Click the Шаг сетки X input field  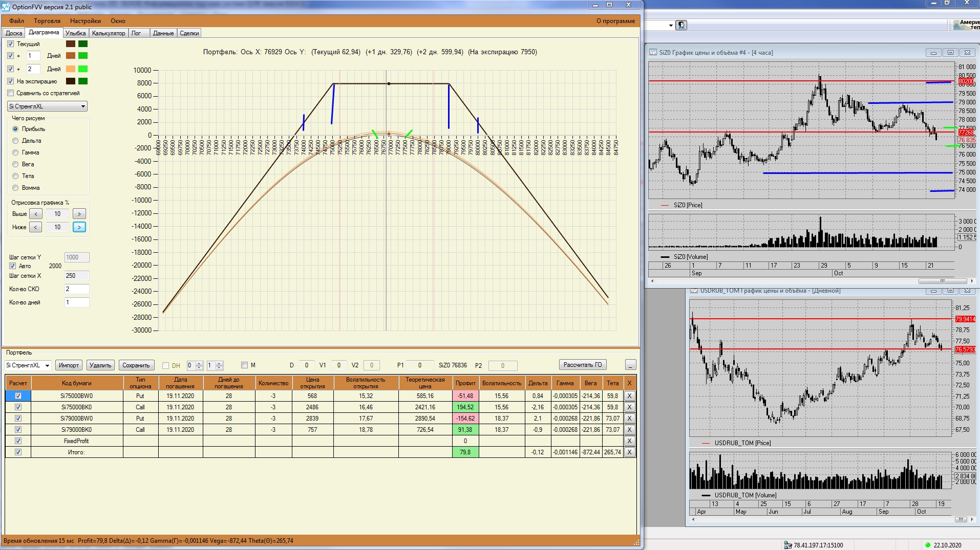click(76, 276)
